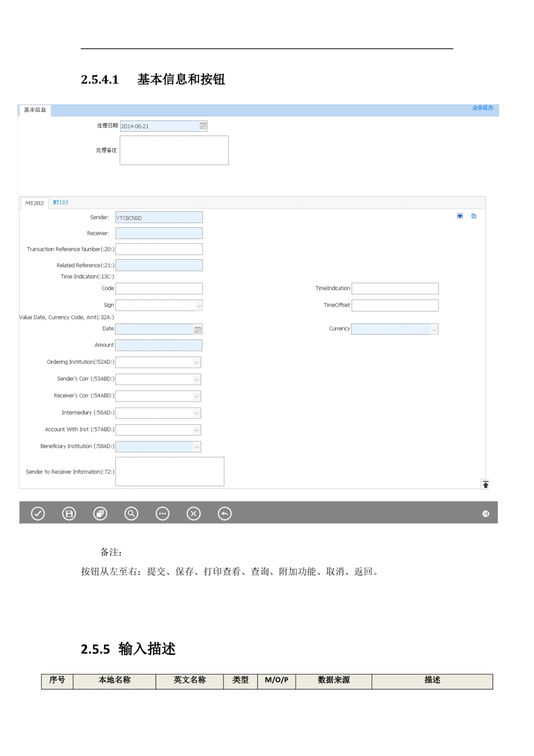Click the checkmark confirm icon in bottom toolbar
Viewport: 534px width, 756px height.
click(38, 513)
